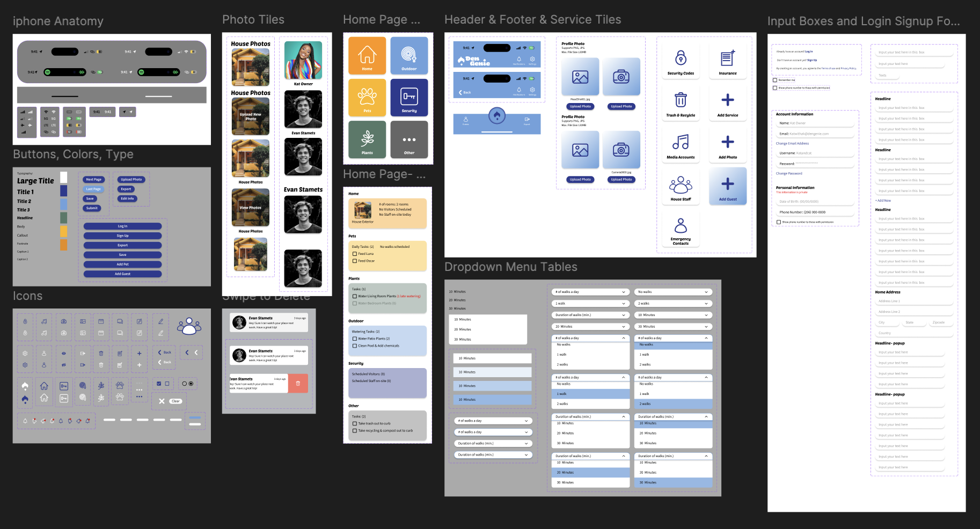This screenshot has height=529, width=980.
Task: Select the House Staff people tile
Action: point(681,186)
